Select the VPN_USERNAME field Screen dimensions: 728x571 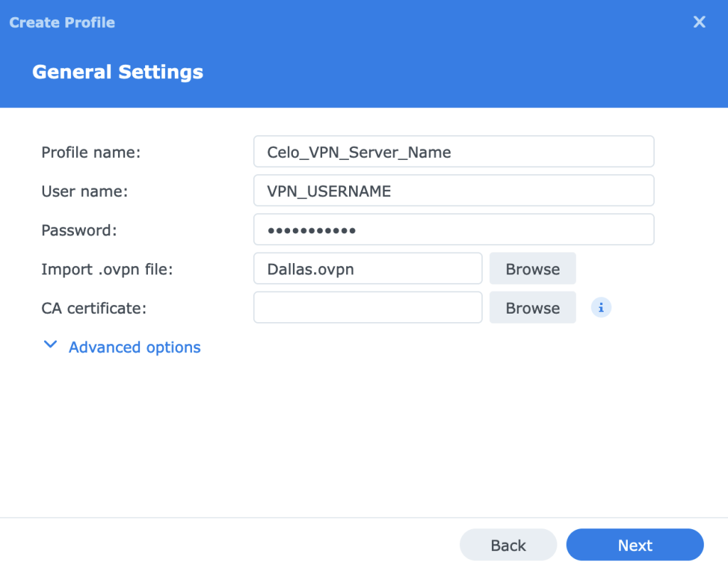454,191
